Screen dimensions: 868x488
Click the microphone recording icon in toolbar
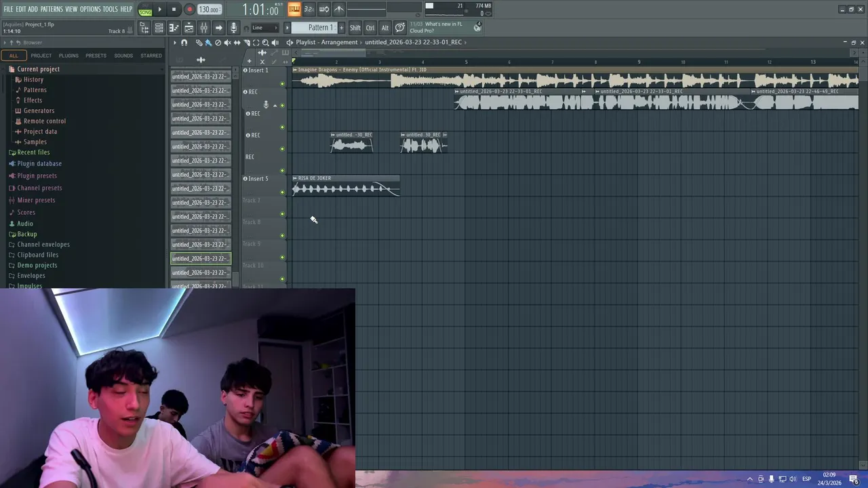coord(233,28)
